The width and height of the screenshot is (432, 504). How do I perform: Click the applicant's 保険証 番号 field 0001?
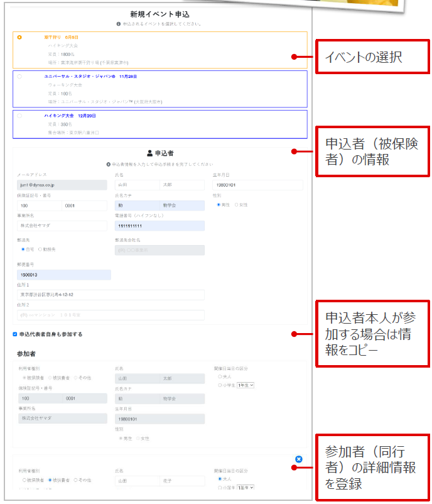coord(85,205)
